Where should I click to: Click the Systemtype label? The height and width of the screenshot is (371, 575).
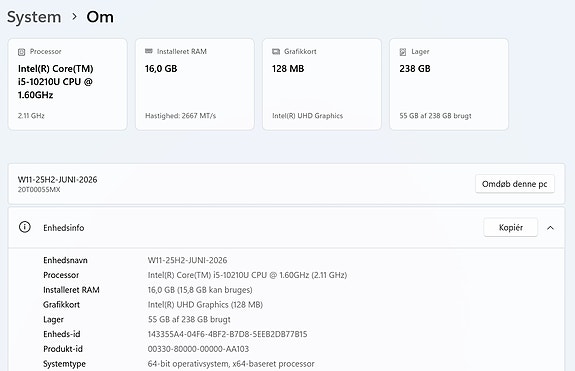pyautogui.click(x=64, y=364)
